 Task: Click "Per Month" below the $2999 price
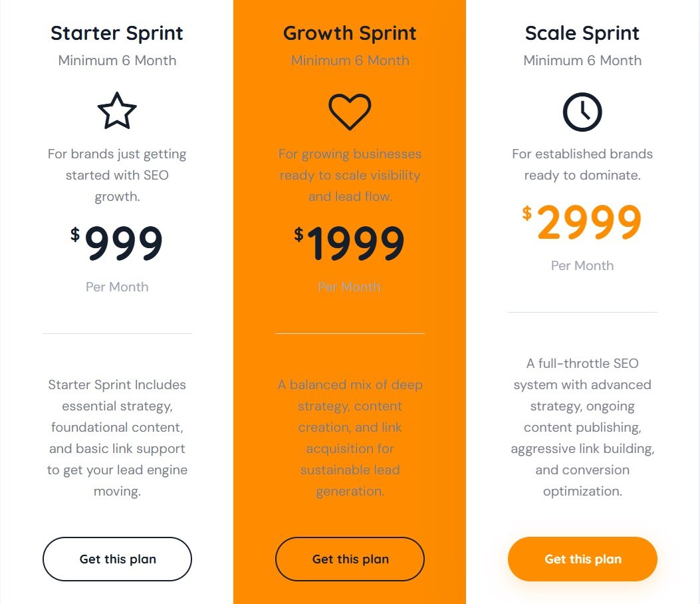tap(582, 265)
